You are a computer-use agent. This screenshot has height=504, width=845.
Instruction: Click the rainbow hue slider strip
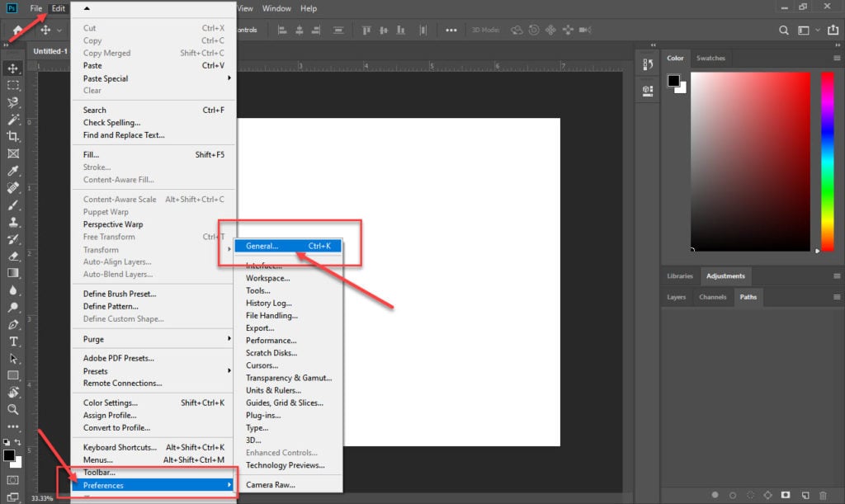(x=827, y=162)
